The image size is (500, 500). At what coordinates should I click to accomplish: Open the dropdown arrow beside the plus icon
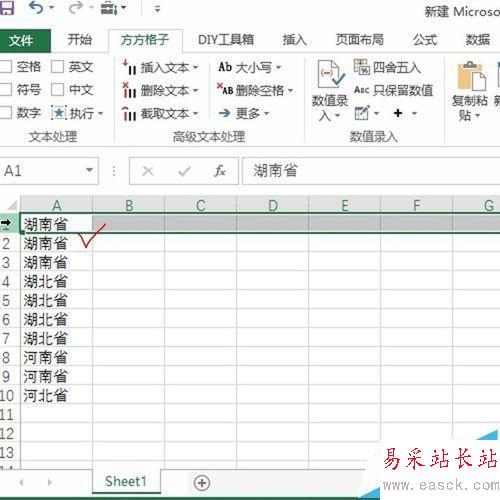pos(414,114)
